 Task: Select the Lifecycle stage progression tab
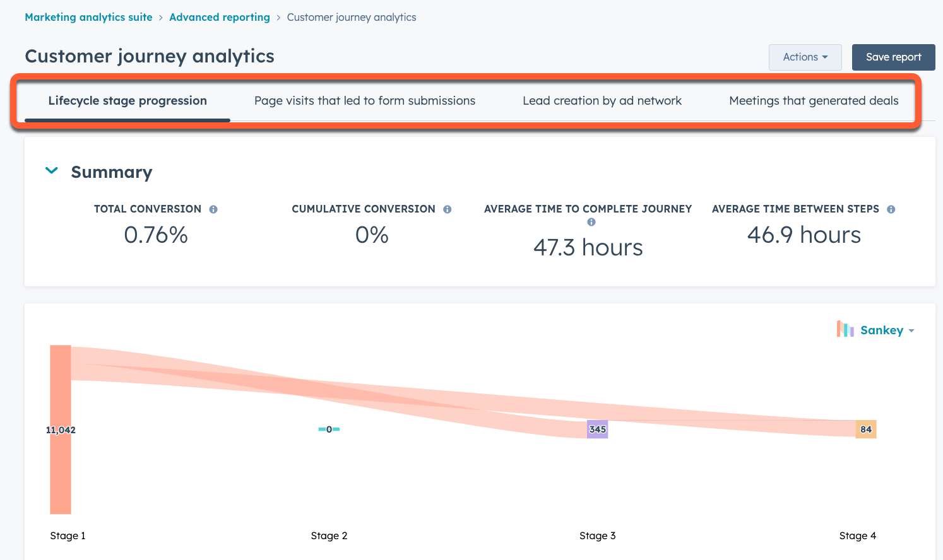click(x=128, y=101)
